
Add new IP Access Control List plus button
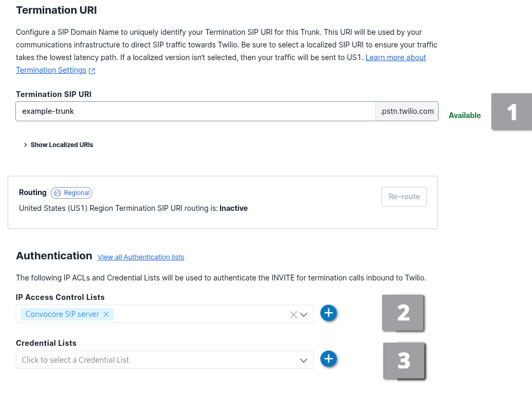click(328, 313)
